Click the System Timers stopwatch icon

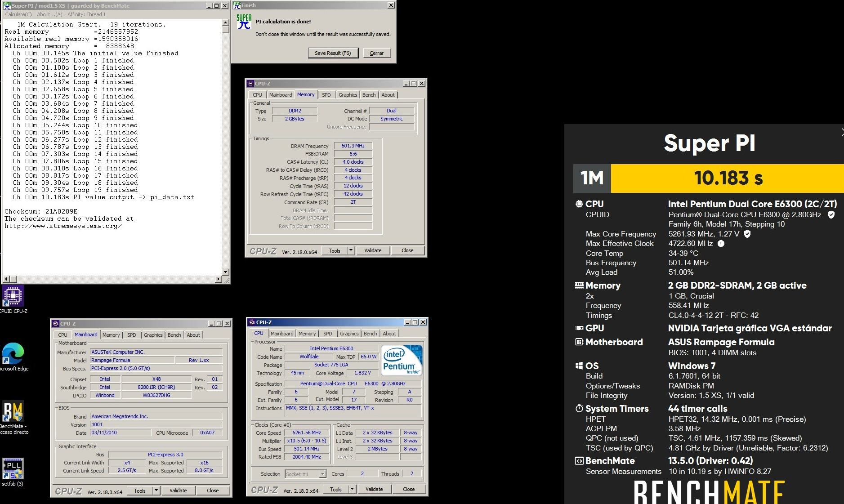coord(579,408)
